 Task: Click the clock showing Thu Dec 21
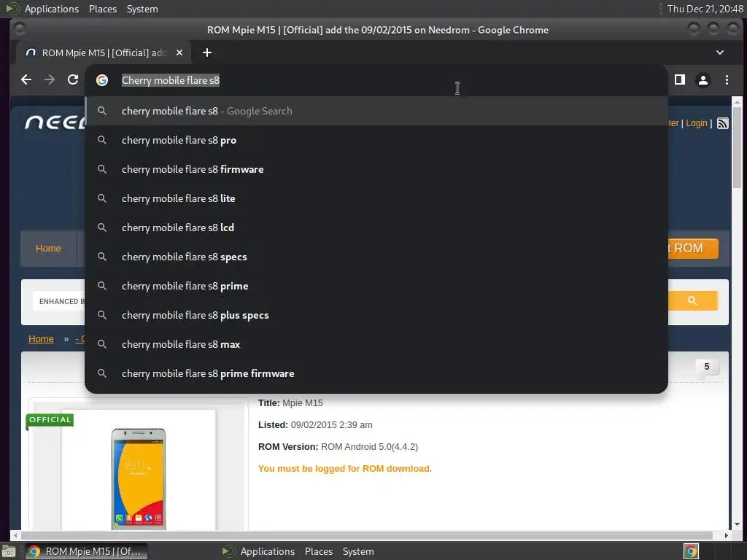click(705, 9)
